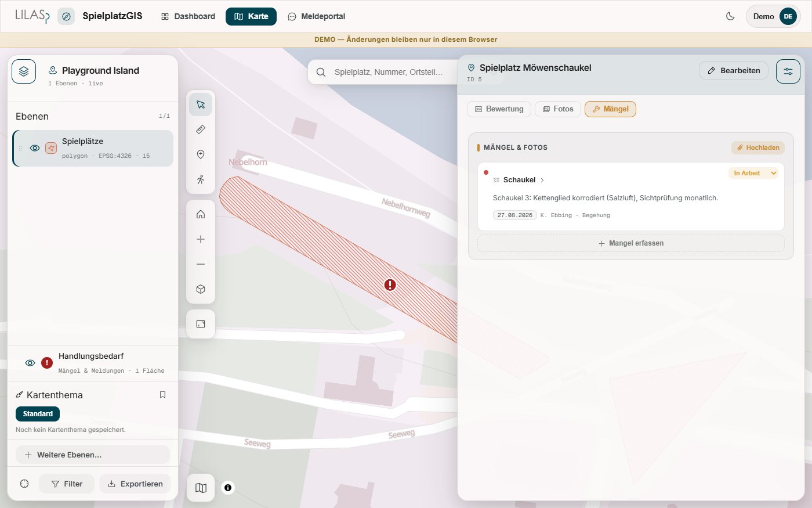Click the defect description text for Schaukel 3
This screenshot has height=508, width=812.
click(606, 198)
